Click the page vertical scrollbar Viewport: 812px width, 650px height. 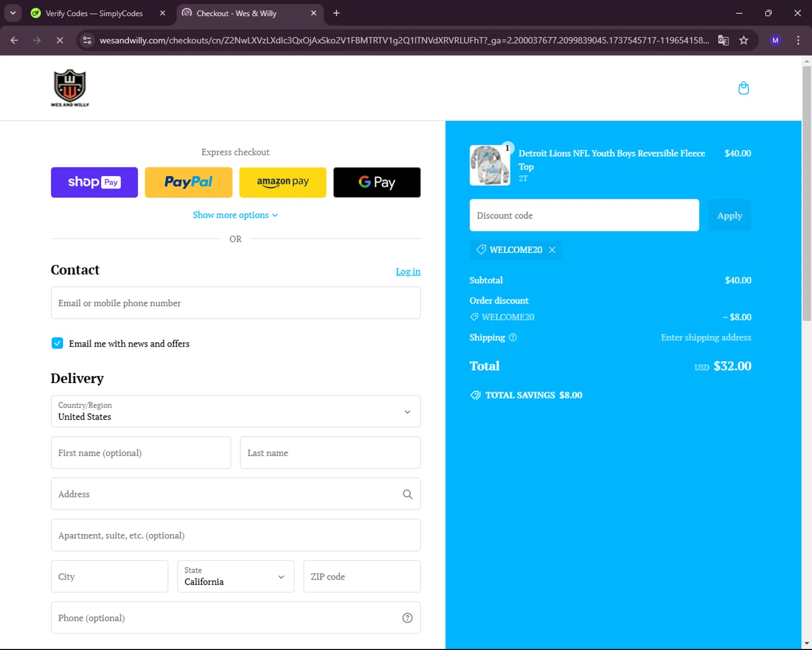pos(807,193)
